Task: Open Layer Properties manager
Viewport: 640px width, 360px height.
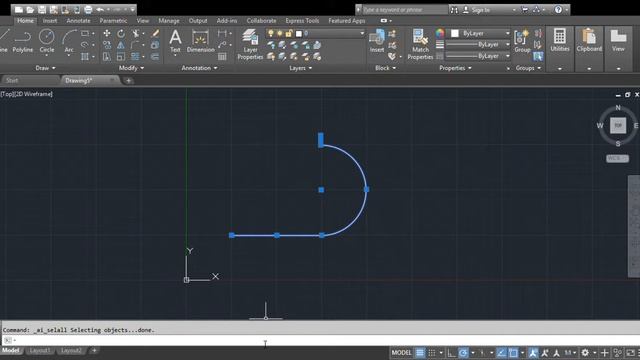Action: coord(250,44)
